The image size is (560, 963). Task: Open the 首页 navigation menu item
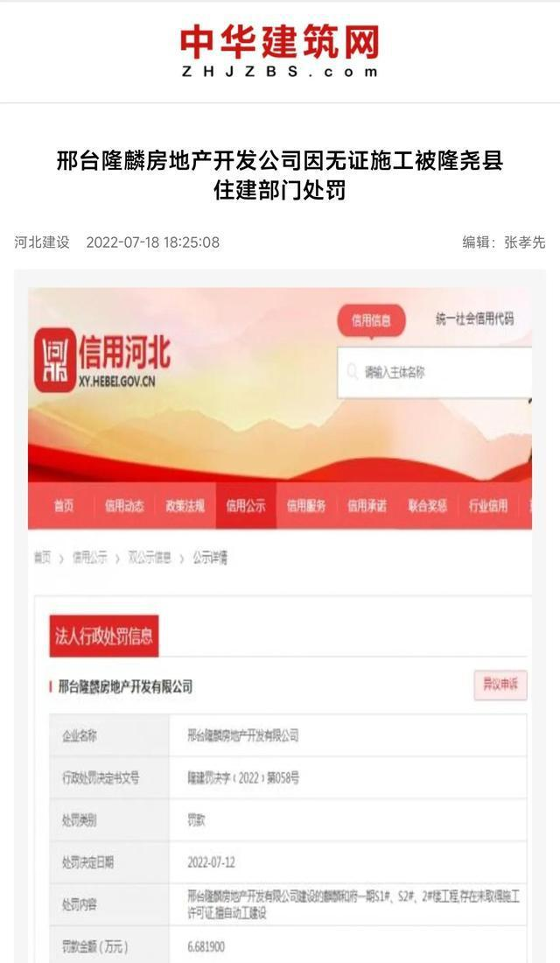pyautogui.click(x=64, y=505)
